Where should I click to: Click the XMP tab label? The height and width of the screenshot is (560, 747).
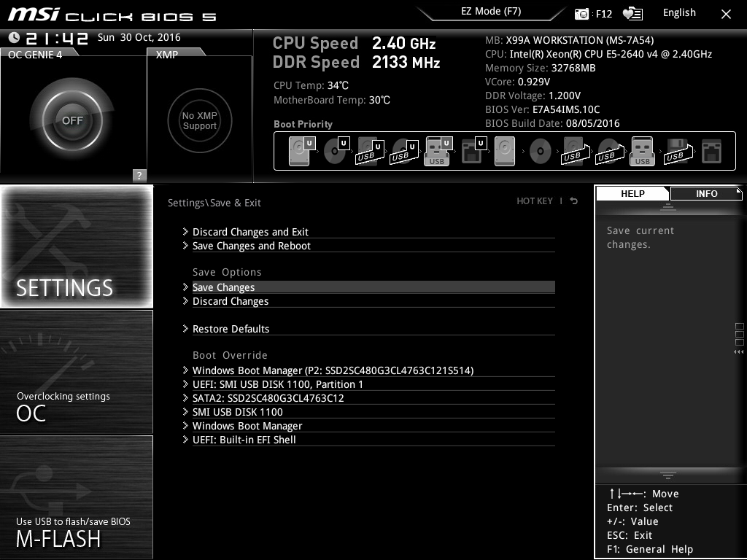tap(167, 55)
